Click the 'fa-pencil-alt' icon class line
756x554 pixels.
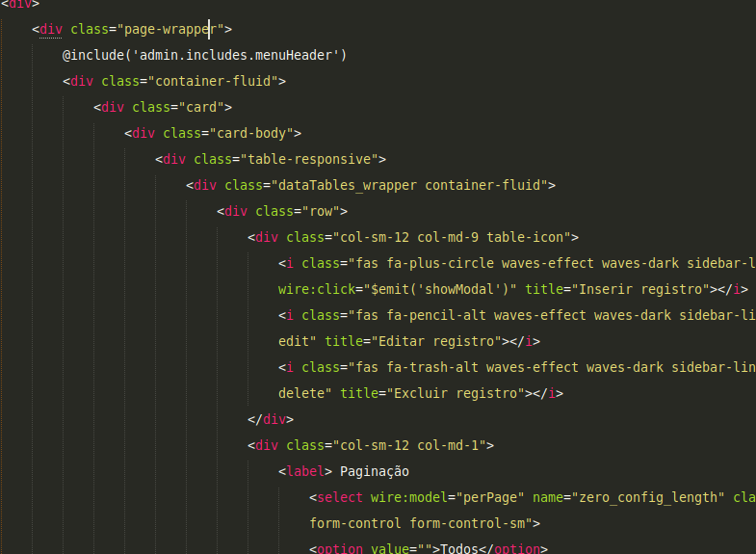point(517,315)
